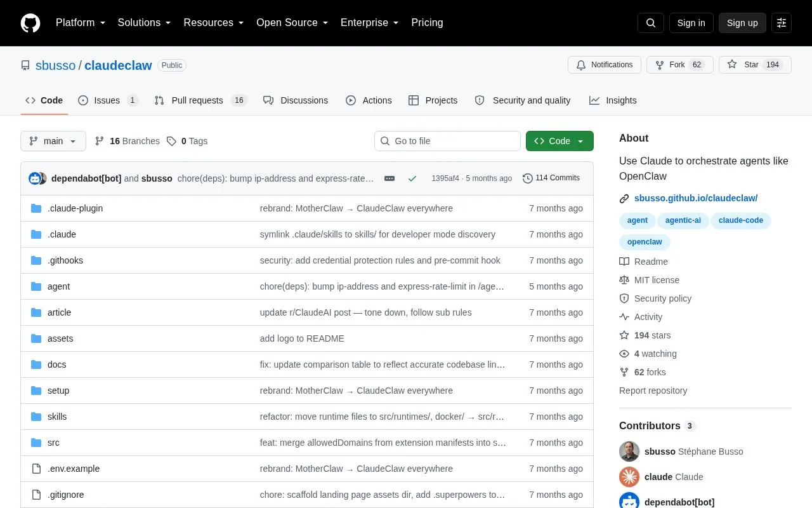
Task: Click the dependabot avatar in the latest commit
Action: (x=34, y=178)
